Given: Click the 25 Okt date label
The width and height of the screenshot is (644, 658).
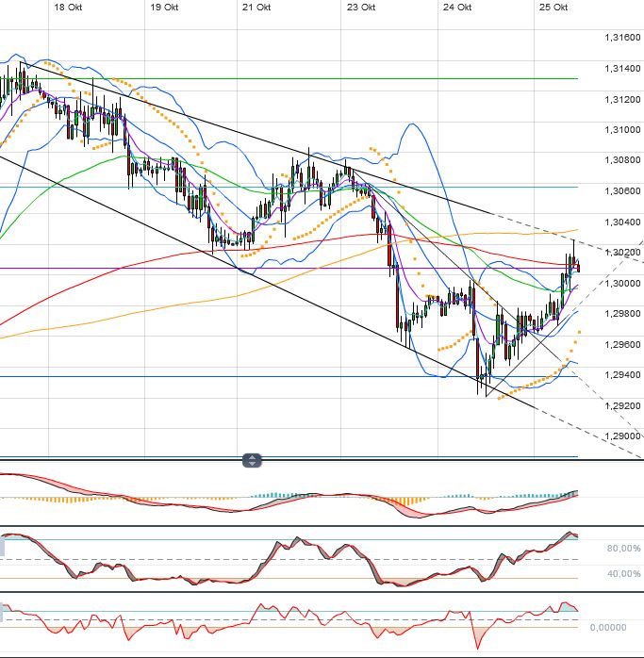Looking at the screenshot, I should tap(553, 8).
